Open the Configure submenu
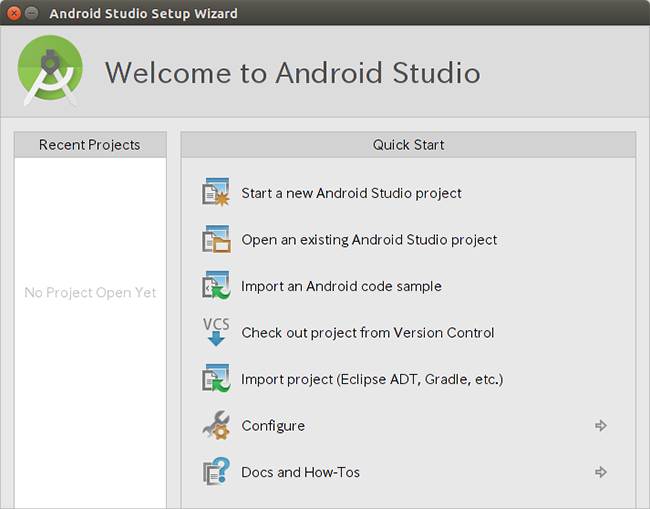Image resolution: width=650 pixels, height=509 pixels. click(273, 426)
